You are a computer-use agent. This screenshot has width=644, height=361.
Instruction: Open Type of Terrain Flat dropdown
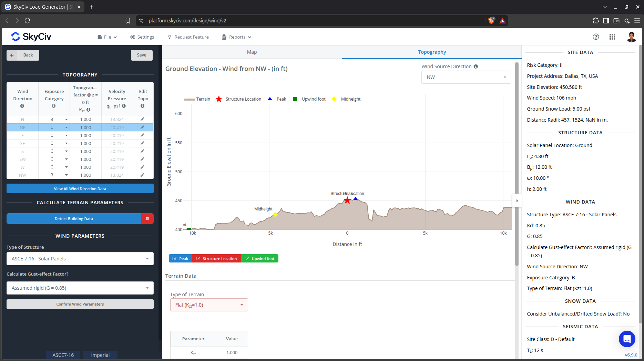pos(209,305)
